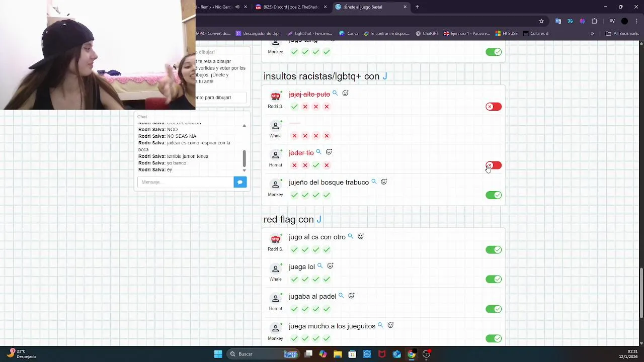
Task: Click the chat panel scrollbar thumb
Action: pos(245,158)
